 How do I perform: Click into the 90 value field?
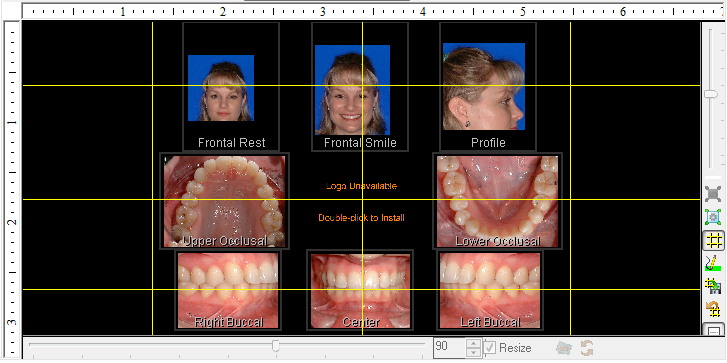[449, 348]
